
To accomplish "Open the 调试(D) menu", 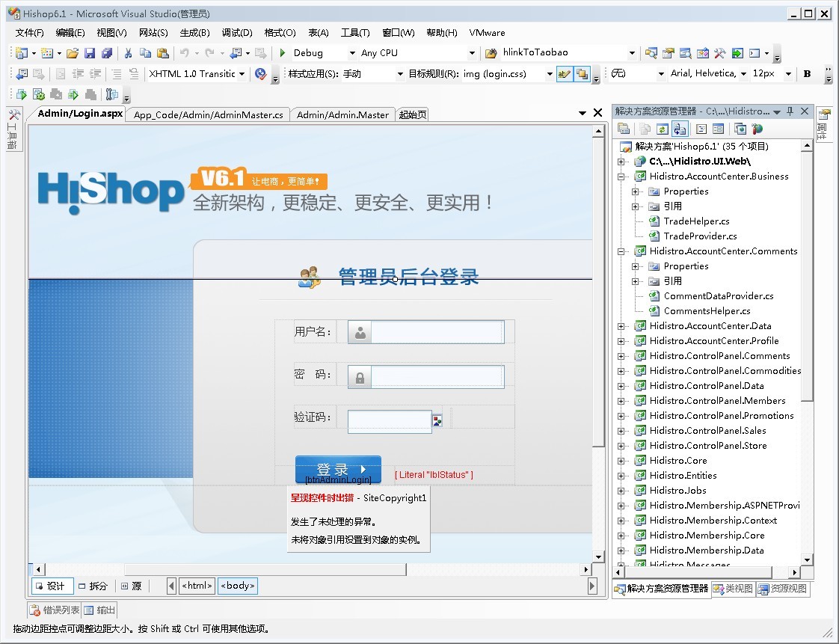I will click(x=237, y=33).
